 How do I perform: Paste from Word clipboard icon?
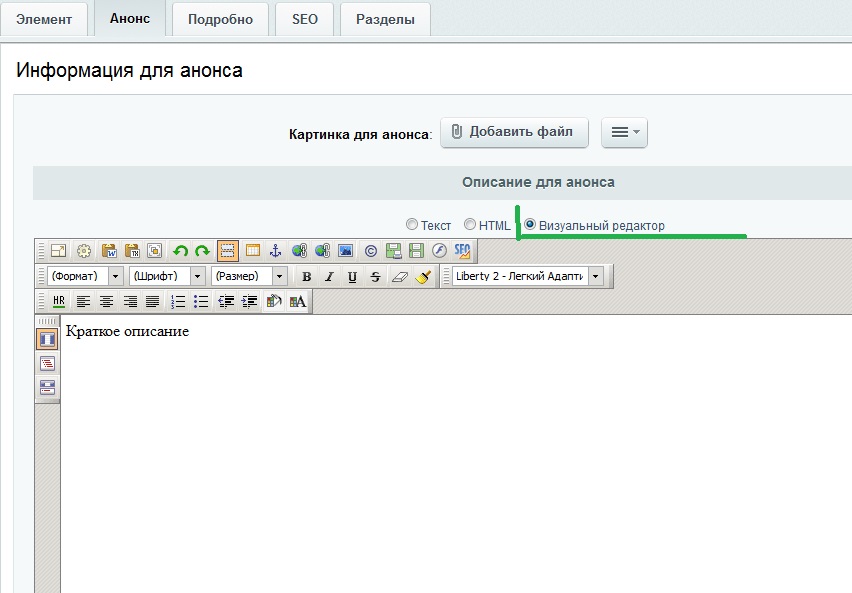(x=109, y=251)
